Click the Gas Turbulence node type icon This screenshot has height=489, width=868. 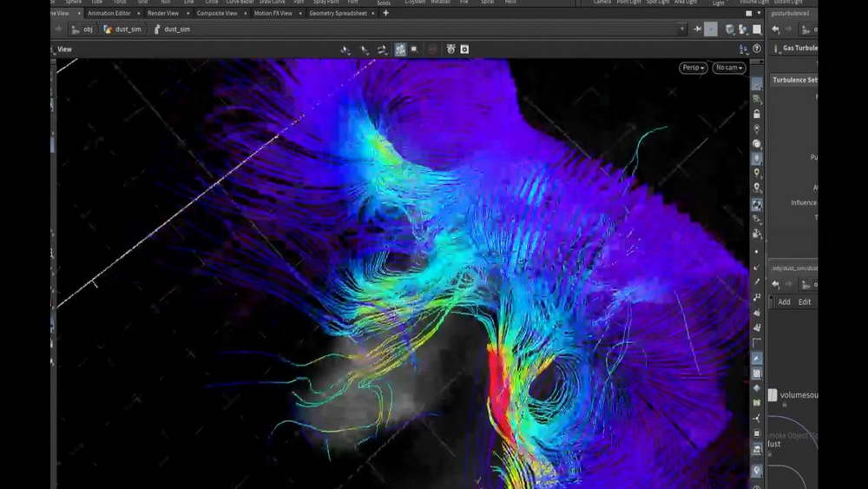pyautogui.click(x=777, y=49)
